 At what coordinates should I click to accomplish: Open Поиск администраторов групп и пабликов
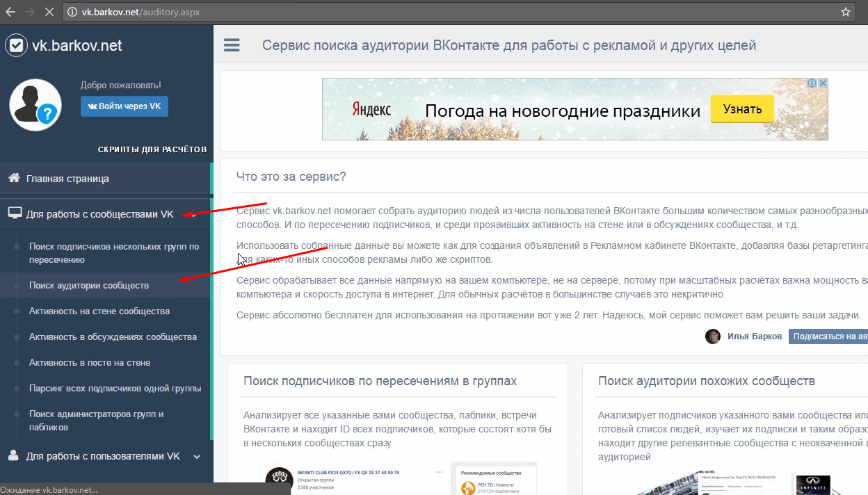(97, 421)
